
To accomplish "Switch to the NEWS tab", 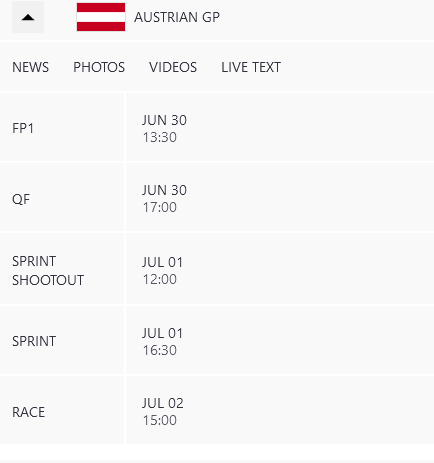I will (x=31, y=67).
